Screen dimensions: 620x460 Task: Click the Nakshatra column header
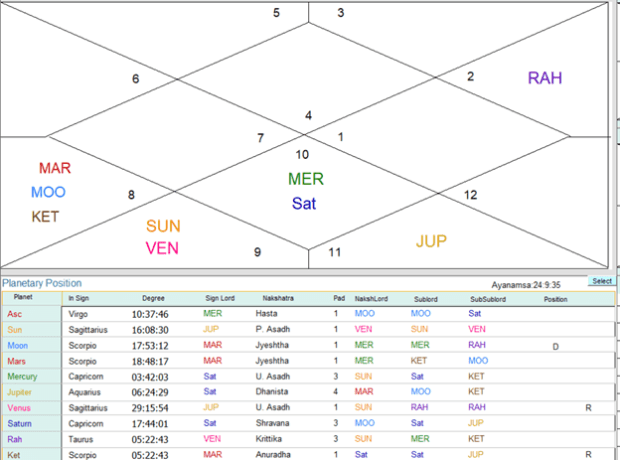[278, 298]
